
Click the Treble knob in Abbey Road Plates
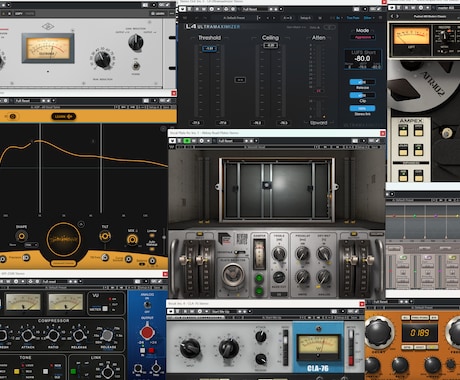(x=279, y=254)
